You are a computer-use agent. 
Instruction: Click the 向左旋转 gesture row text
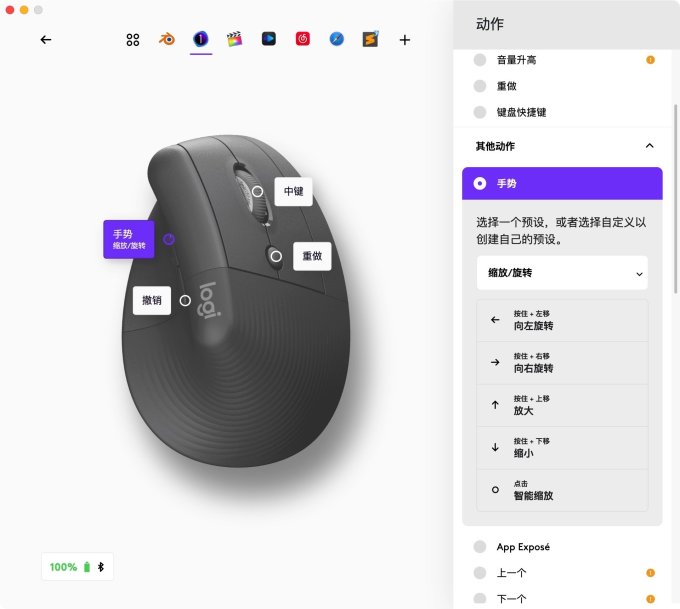[x=533, y=326]
